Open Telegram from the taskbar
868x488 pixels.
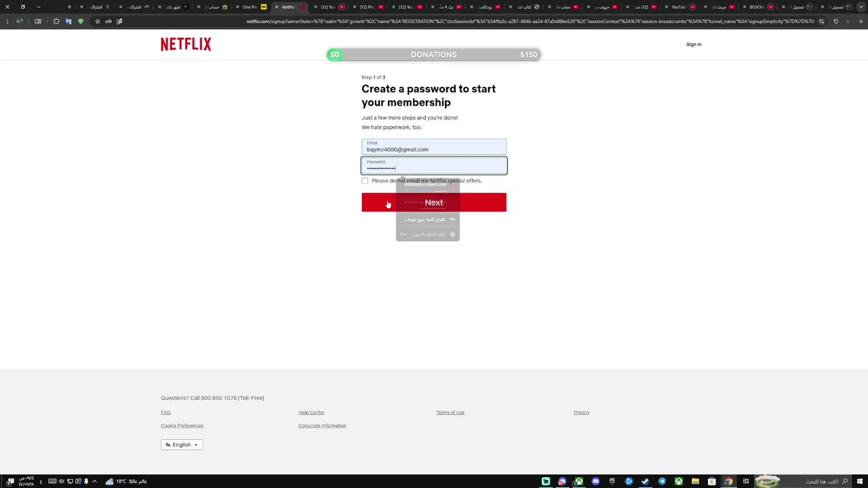tap(662, 481)
